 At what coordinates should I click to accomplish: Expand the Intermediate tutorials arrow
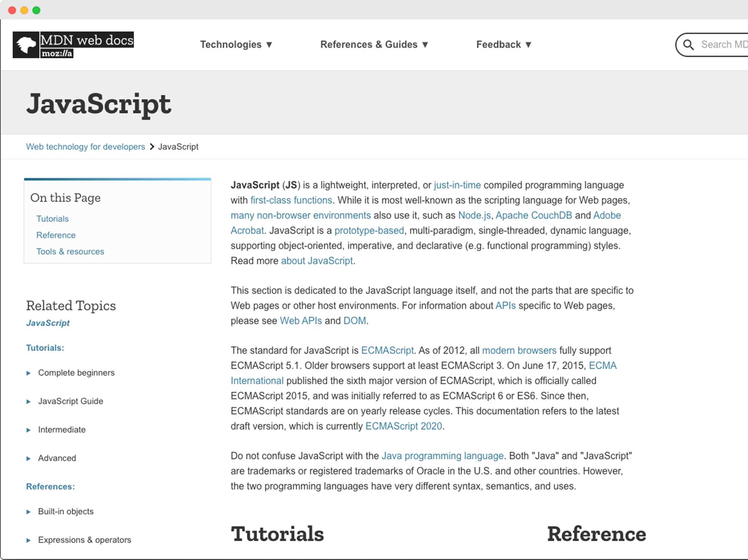pos(28,430)
